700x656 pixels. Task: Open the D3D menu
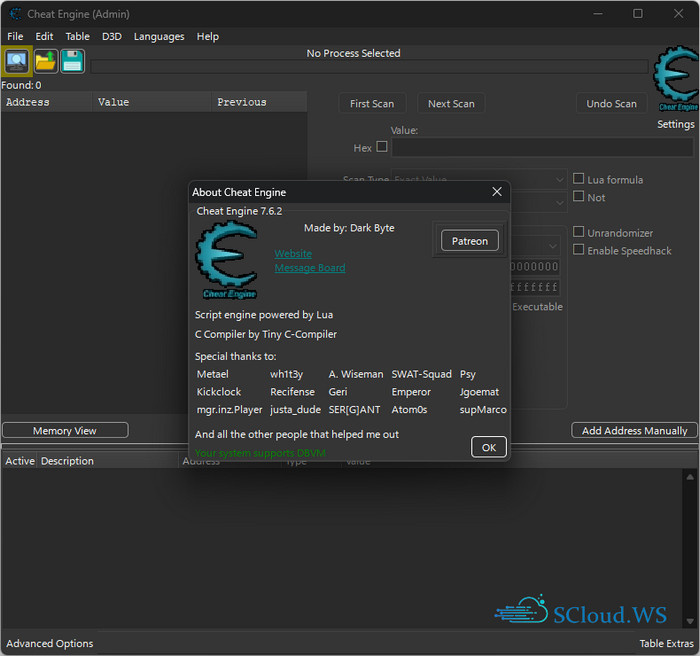tap(111, 36)
